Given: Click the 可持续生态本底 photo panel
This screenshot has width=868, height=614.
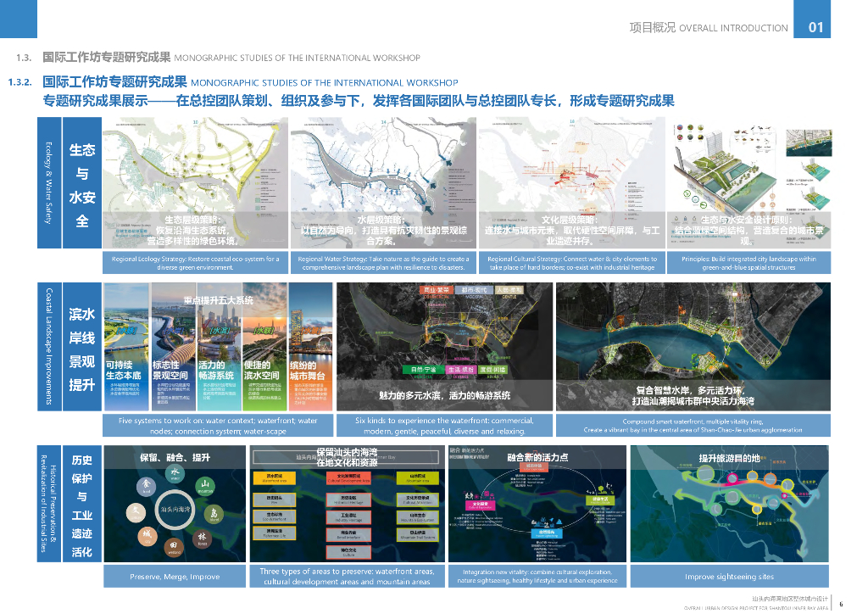Looking at the screenshot, I should (x=126, y=347).
